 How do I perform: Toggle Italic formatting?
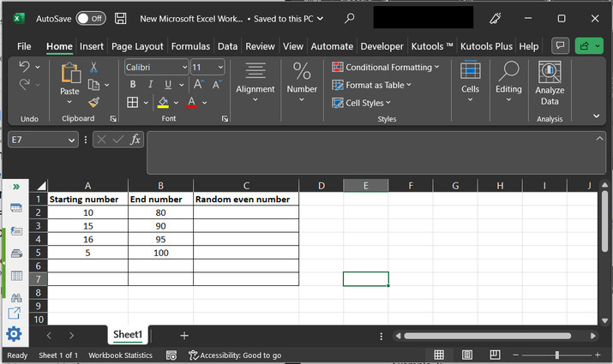coord(150,85)
